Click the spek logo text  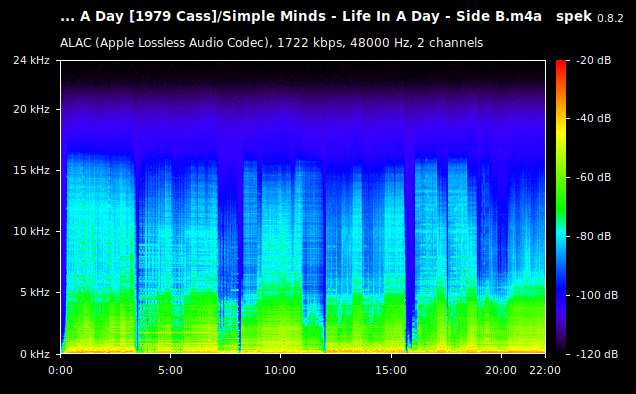[x=574, y=17]
